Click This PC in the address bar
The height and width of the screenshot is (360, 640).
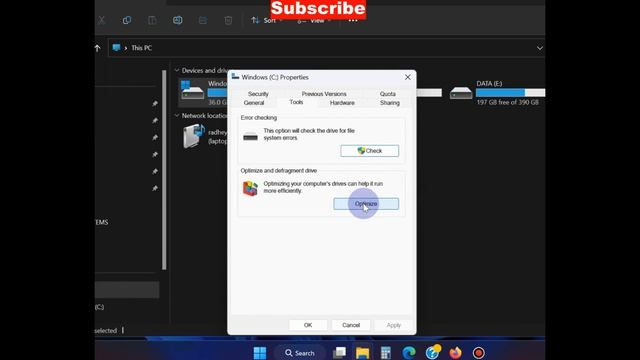tap(142, 48)
